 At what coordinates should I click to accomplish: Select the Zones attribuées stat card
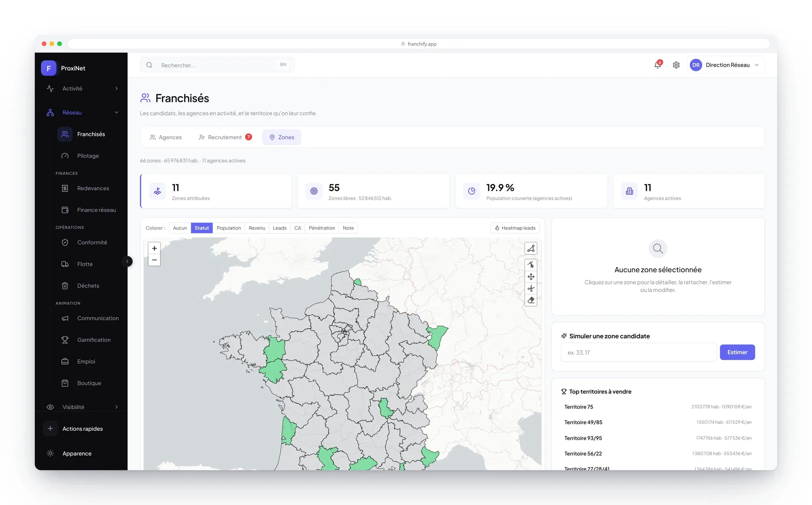pyautogui.click(x=216, y=191)
